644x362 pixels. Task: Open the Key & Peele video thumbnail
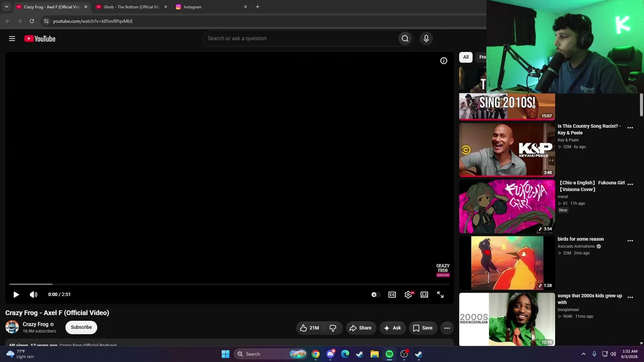click(x=507, y=150)
